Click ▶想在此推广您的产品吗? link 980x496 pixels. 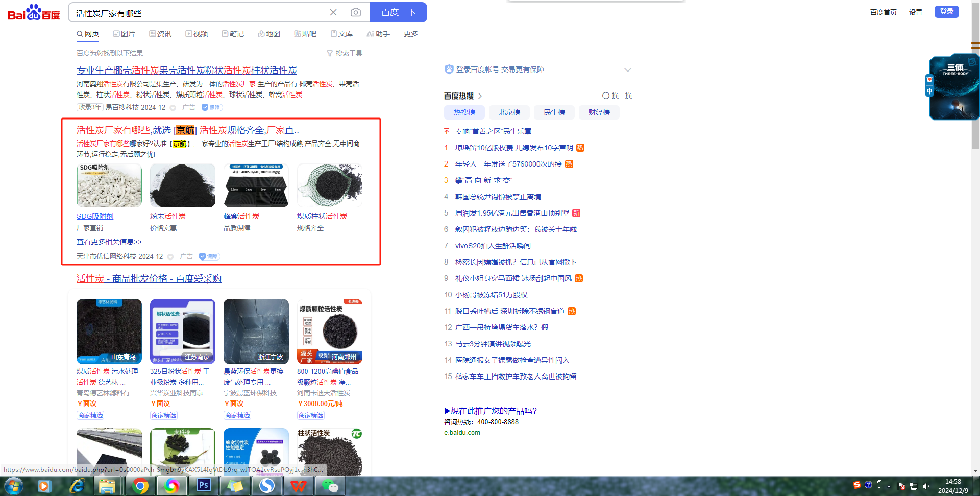coord(491,411)
